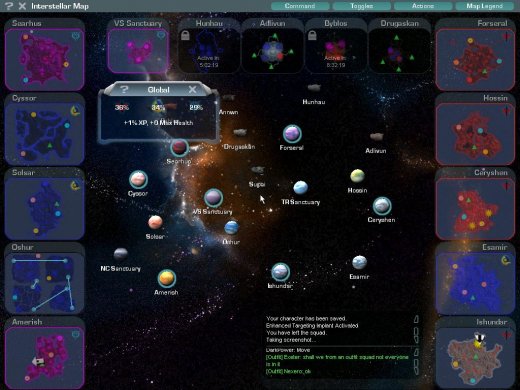The height and width of the screenshot is (390, 520).
Task: Close the Global popup panel
Action: coord(192,89)
